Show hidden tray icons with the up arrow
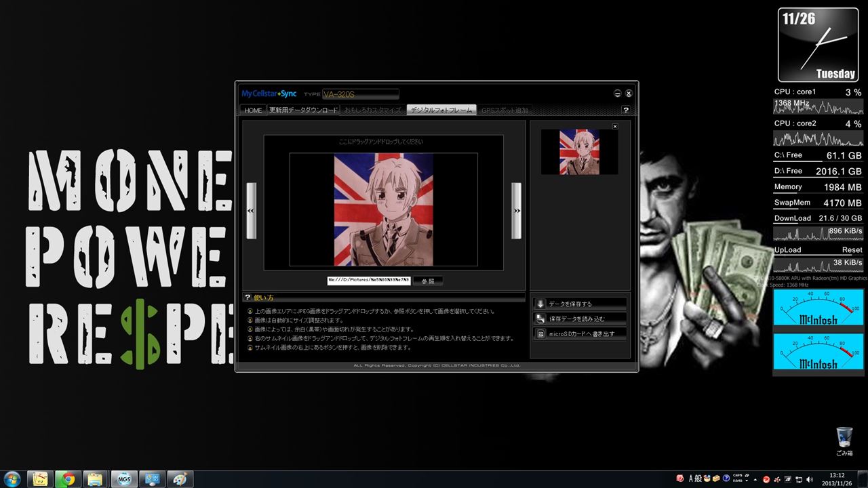868x488 pixels. coord(757,479)
